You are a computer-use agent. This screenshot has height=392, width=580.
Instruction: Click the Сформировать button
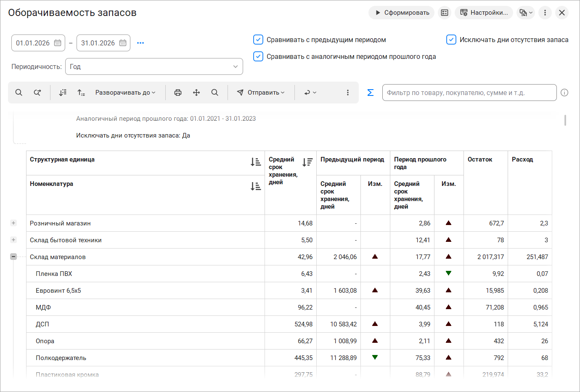(402, 13)
